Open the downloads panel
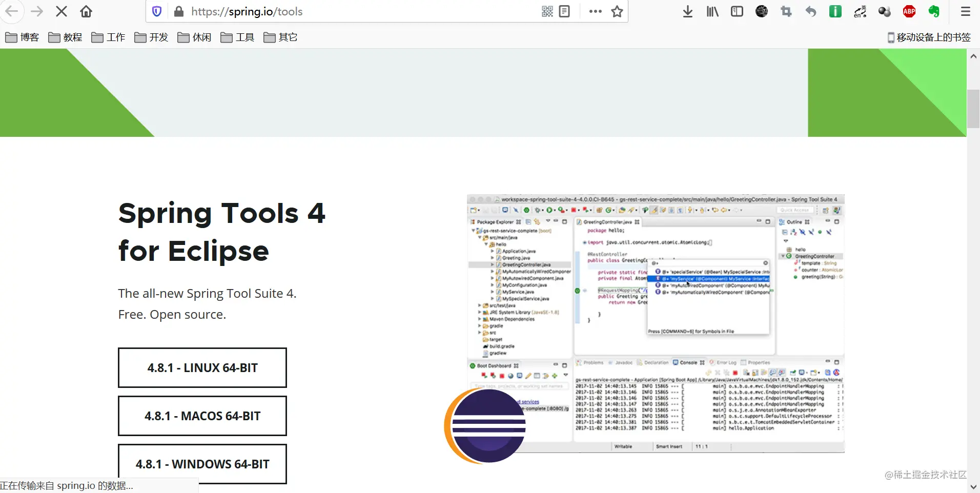This screenshot has width=980, height=493. [688, 11]
